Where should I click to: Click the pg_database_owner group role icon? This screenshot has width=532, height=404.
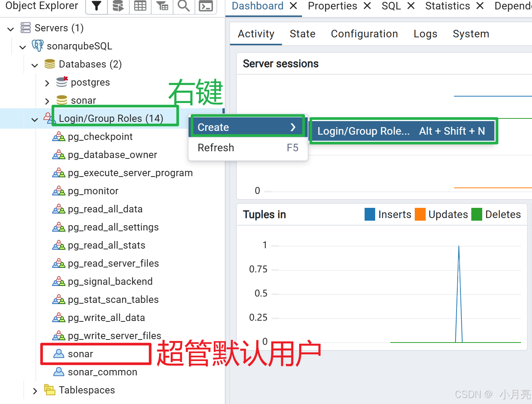(x=59, y=155)
